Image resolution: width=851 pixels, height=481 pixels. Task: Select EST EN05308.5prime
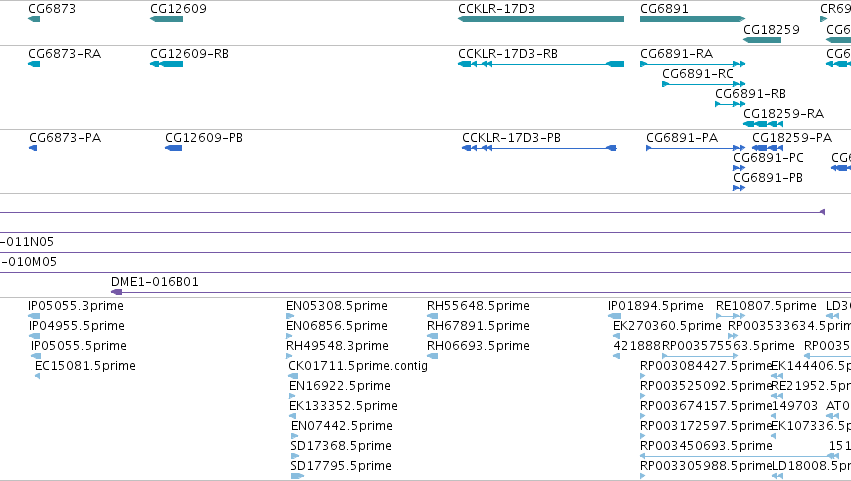337,306
